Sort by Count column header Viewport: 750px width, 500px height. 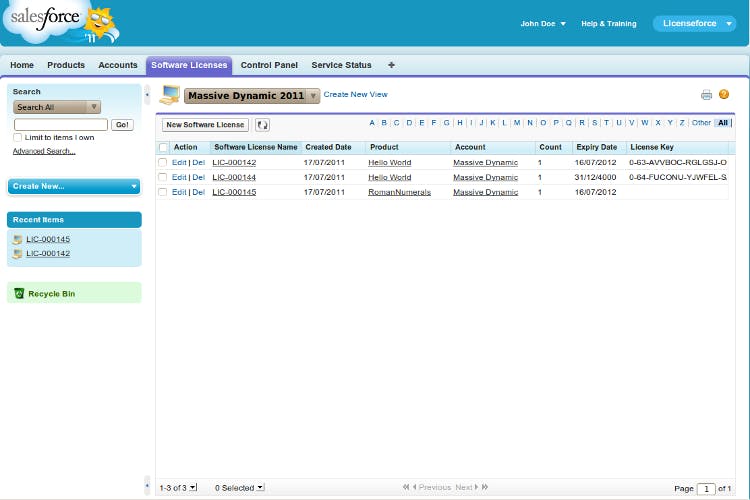coord(550,147)
